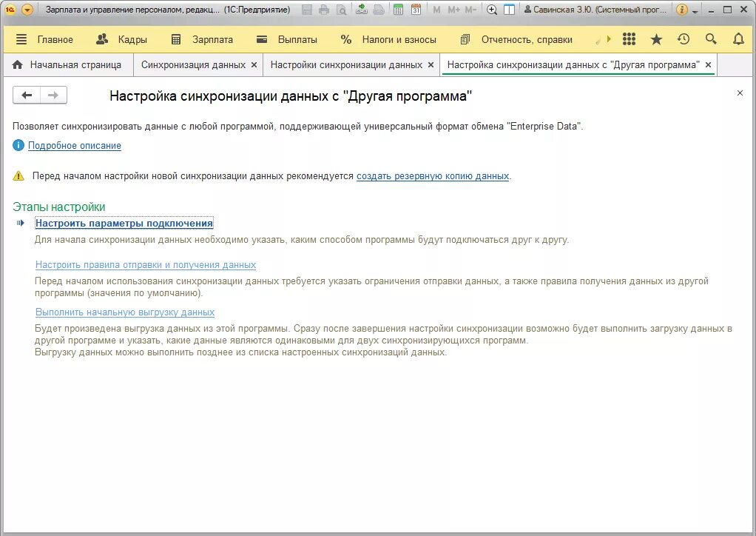Go back with left arrow button

point(27,95)
